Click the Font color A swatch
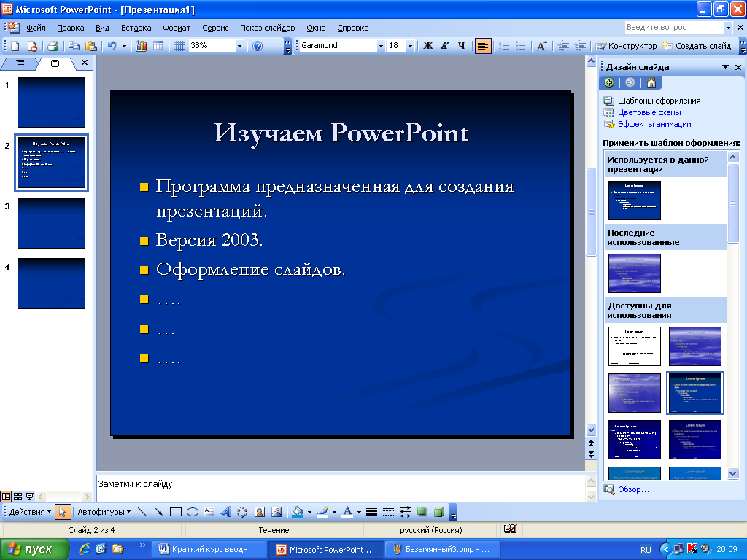 pos(348,512)
